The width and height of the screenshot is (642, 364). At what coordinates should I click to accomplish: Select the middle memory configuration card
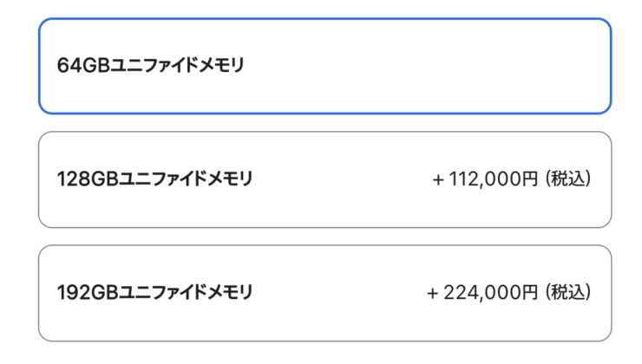pos(325,179)
